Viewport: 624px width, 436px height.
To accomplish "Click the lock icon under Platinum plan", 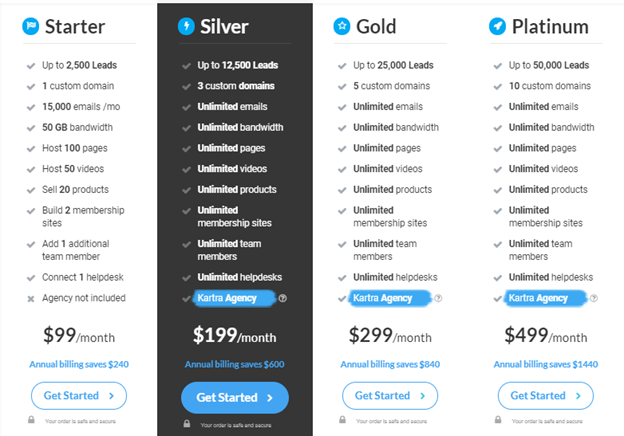I will pyautogui.click(x=498, y=420).
